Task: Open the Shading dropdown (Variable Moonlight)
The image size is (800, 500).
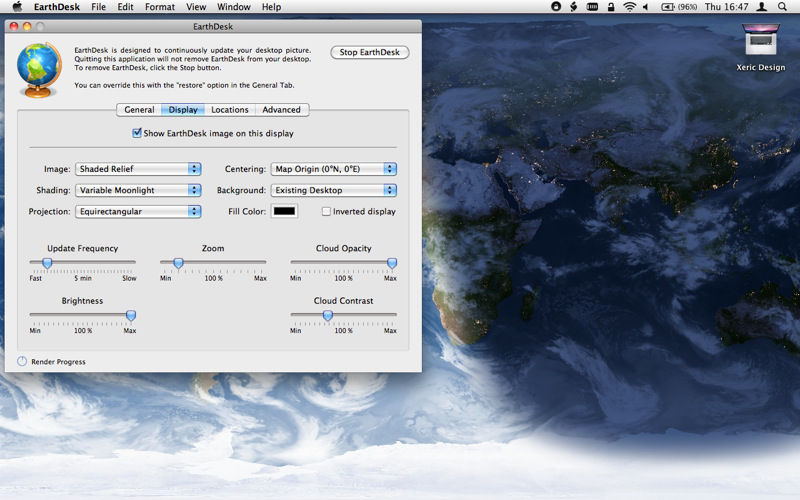Action: pos(138,190)
